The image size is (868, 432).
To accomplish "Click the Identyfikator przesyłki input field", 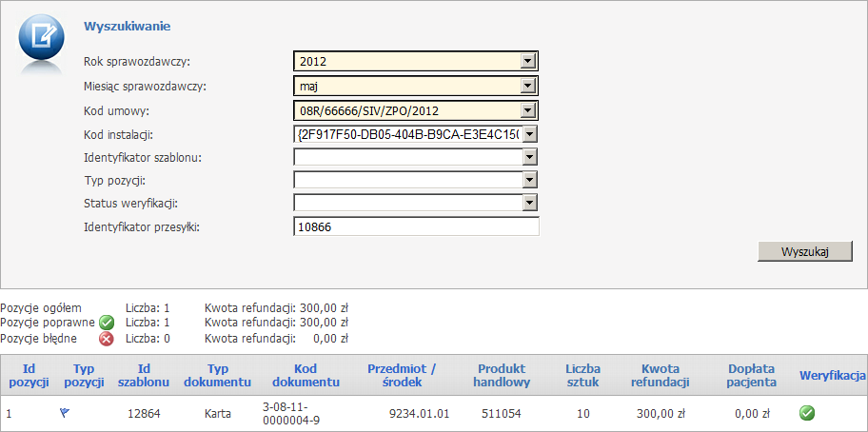I will [x=416, y=226].
